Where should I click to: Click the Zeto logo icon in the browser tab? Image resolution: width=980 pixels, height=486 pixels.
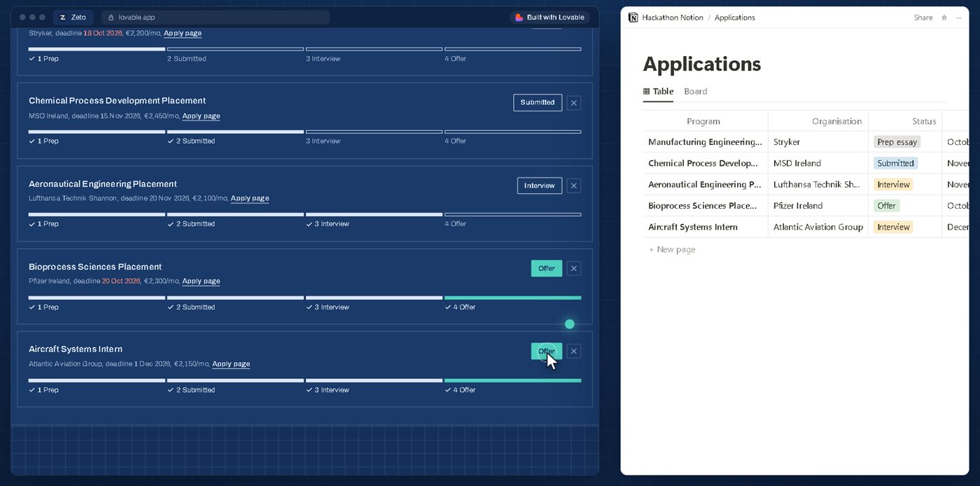[x=63, y=18]
